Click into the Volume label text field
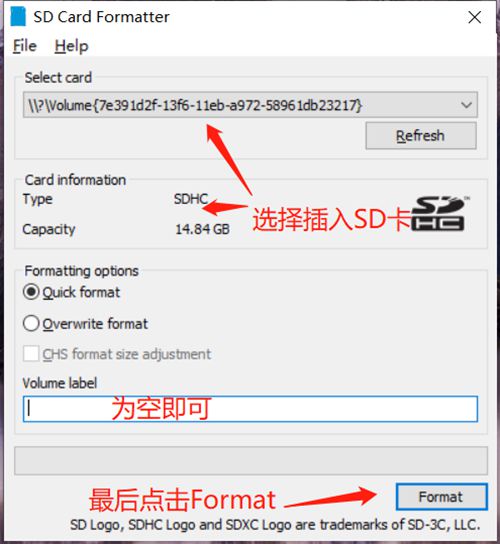 click(250, 409)
